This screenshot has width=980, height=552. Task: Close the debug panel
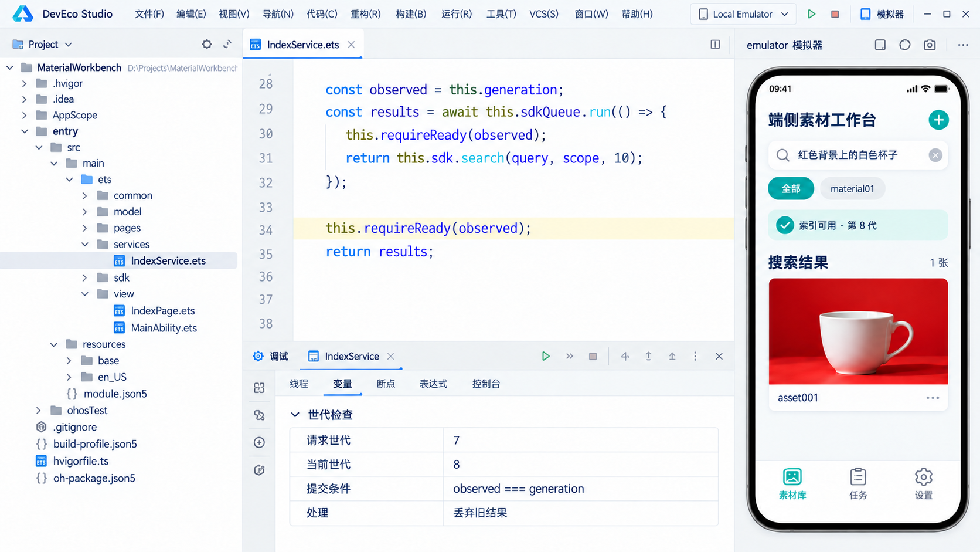coord(719,356)
